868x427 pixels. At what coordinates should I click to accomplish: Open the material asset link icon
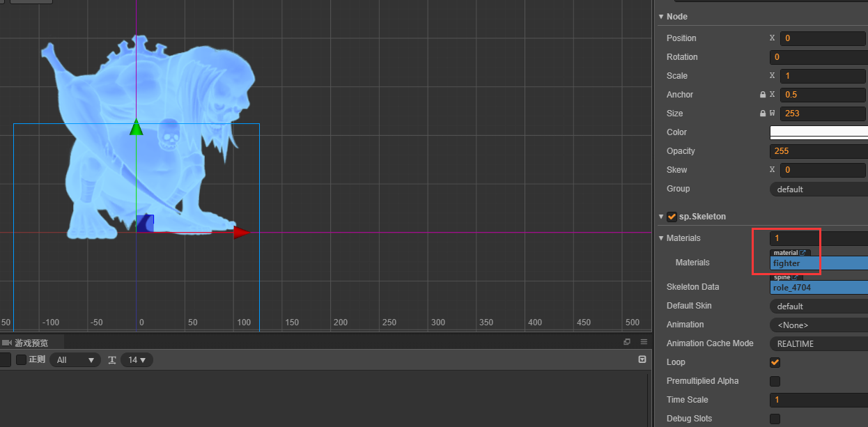click(x=803, y=253)
